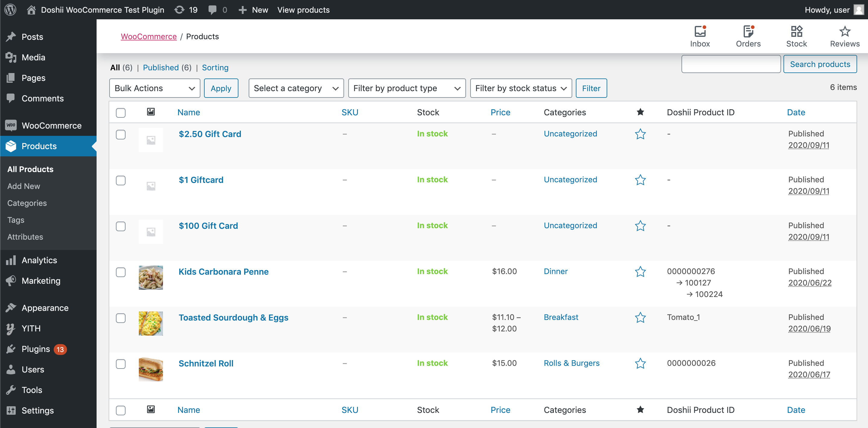This screenshot has width=868, height=428.
Task: Show Published products filter link
Action: (161, 67)
